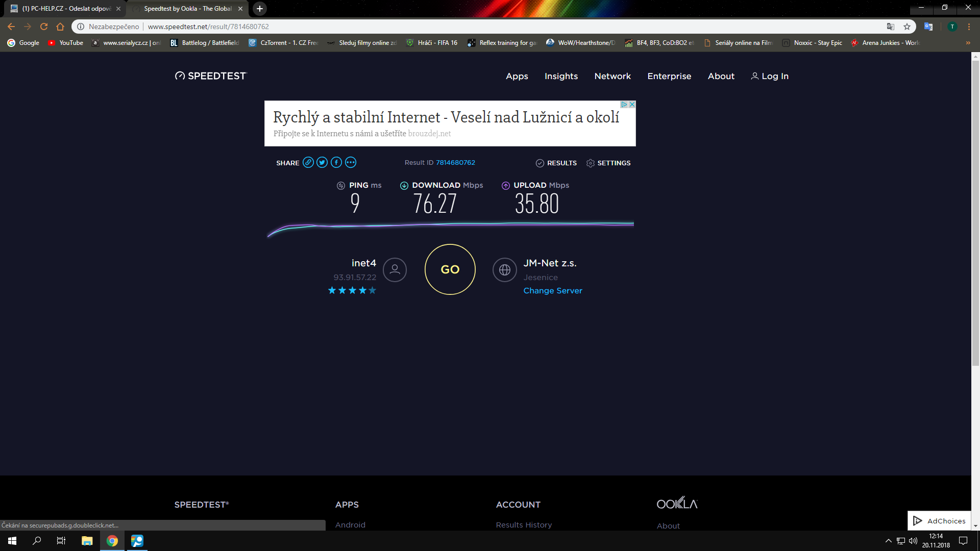Click the globe server icon

point(504,270)
